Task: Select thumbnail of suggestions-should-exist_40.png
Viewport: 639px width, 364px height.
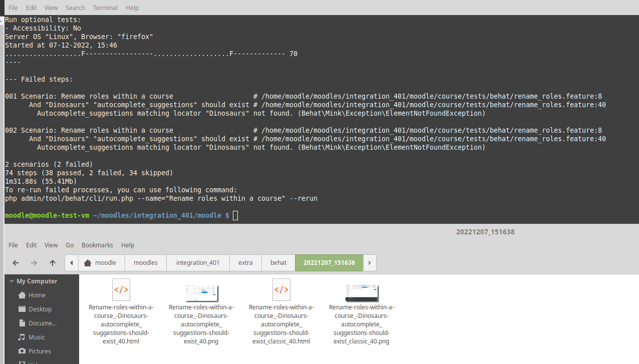Action: [201, 292]
